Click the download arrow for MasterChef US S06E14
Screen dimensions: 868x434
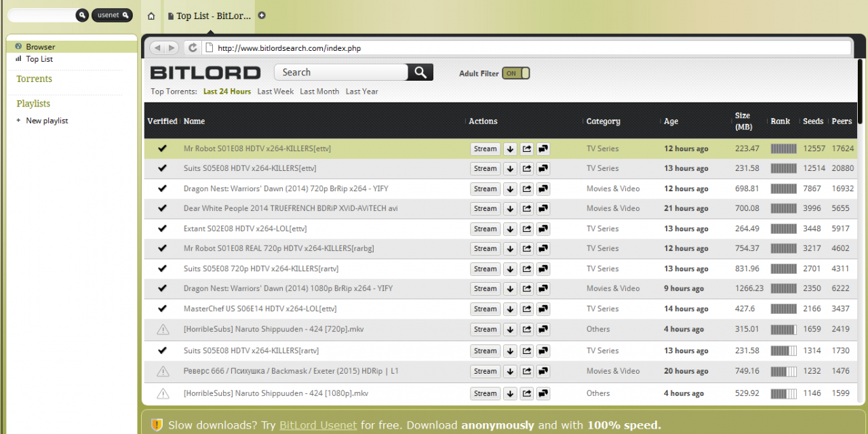(x=510, y=309)
